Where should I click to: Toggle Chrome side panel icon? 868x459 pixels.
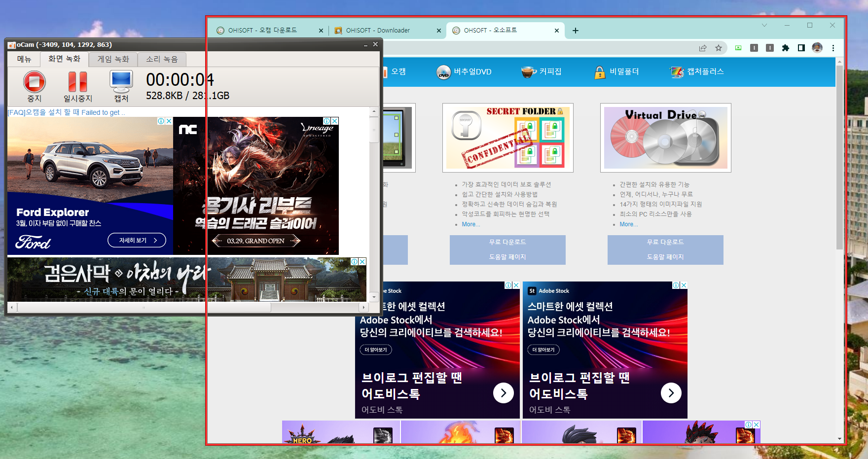point(801,48)
